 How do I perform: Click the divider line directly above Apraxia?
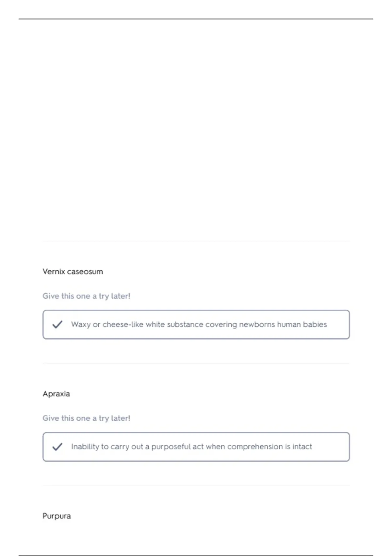click(196, 363)
